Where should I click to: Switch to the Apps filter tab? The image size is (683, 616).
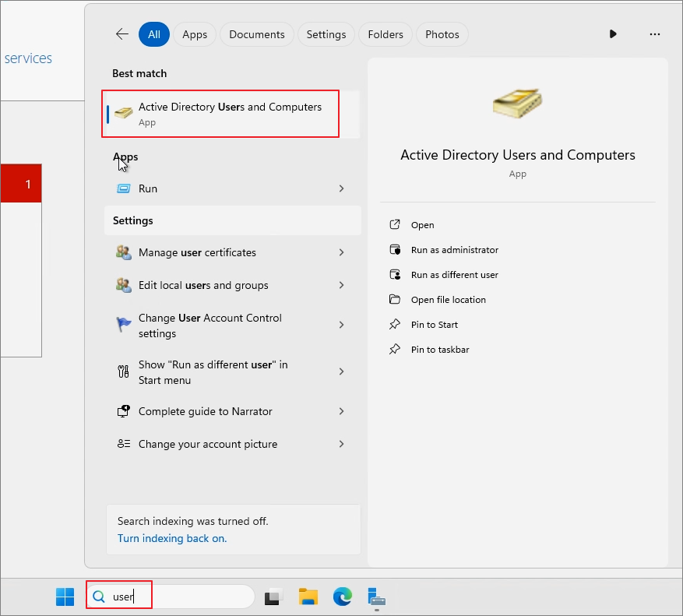[x=195, y=34]
